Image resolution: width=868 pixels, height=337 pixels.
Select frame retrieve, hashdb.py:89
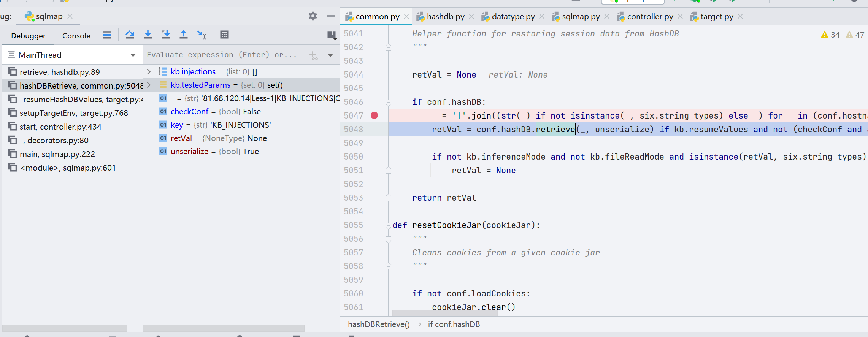point(72,72)
